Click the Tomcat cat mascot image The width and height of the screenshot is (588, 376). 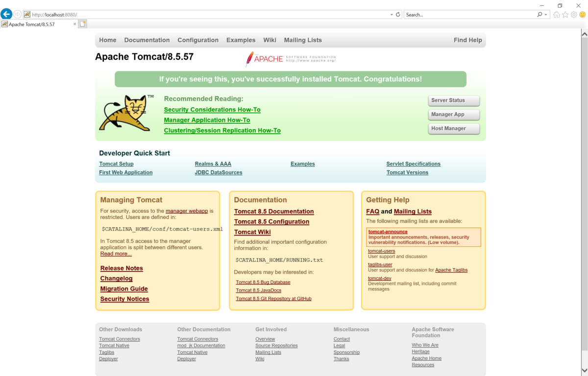coord(126,113)
